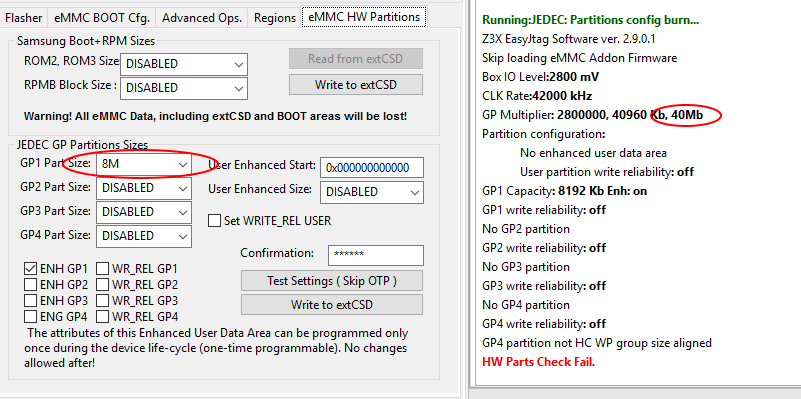Click the GP1 Capacity: 8192 Kb log line
Viewport: 801px width, 399px height.
pos(565,191)
